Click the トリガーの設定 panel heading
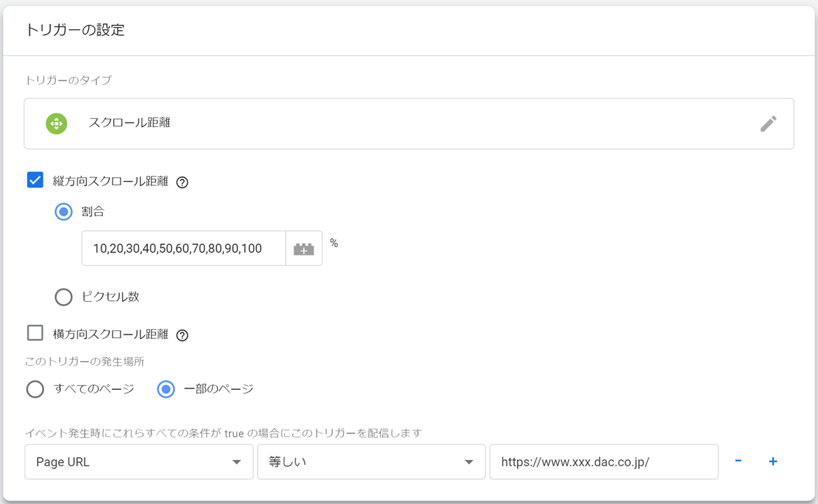The image size is (818, 504). pos(75,30)
